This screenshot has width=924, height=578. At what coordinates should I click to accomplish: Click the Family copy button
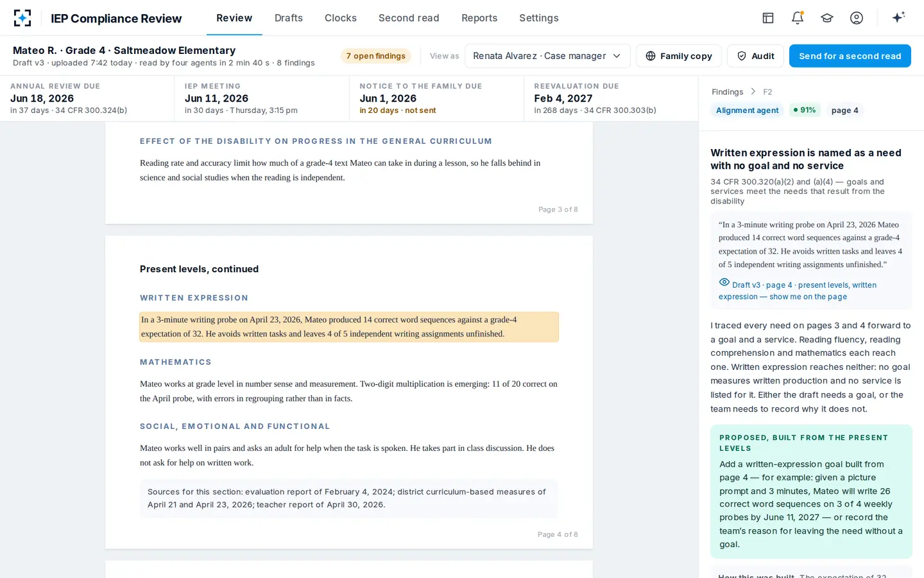point(679,56)
